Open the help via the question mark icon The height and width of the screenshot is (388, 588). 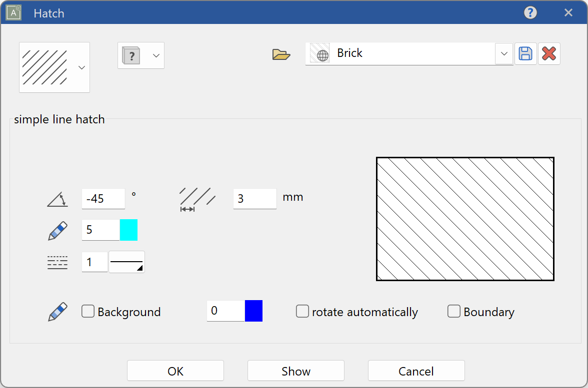click(x=530, y=12)
